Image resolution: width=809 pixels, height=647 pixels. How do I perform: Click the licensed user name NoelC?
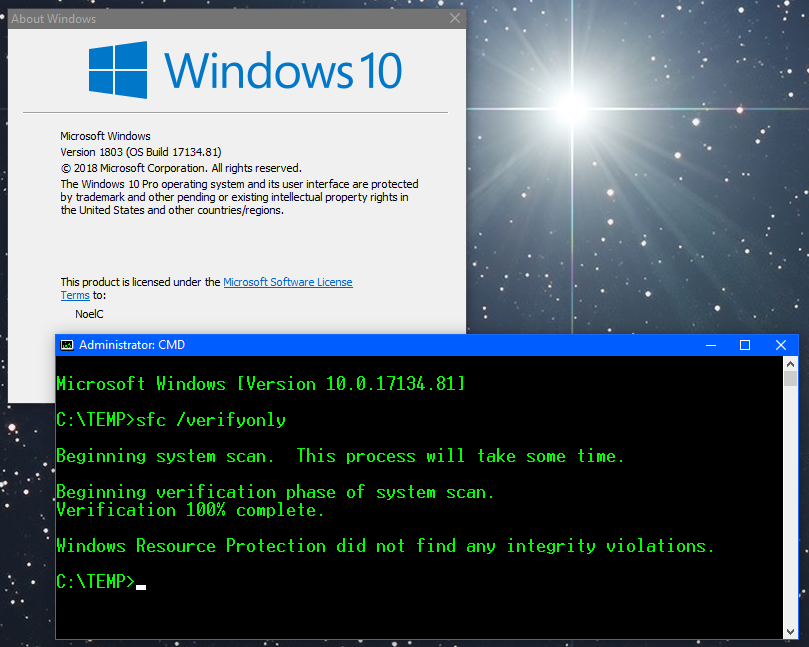click(x=89, y=314)
